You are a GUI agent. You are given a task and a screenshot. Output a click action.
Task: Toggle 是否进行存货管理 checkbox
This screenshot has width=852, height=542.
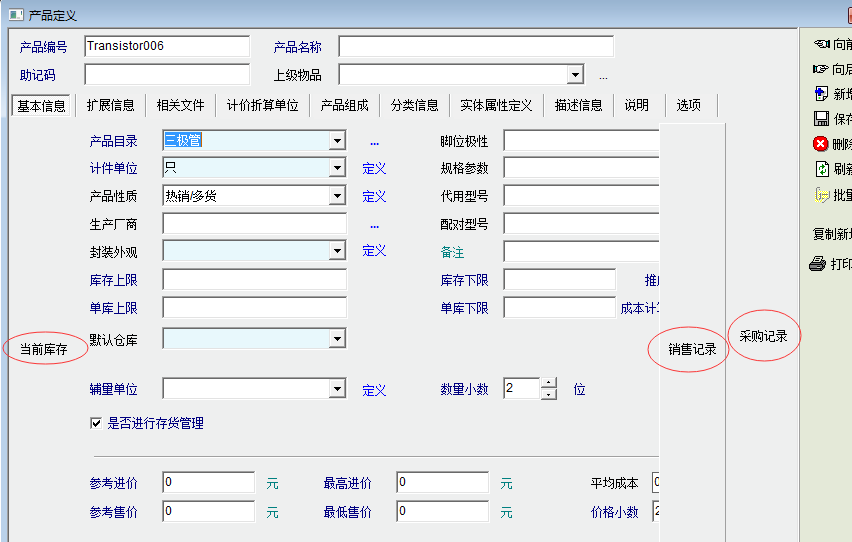tap(96, 423)
